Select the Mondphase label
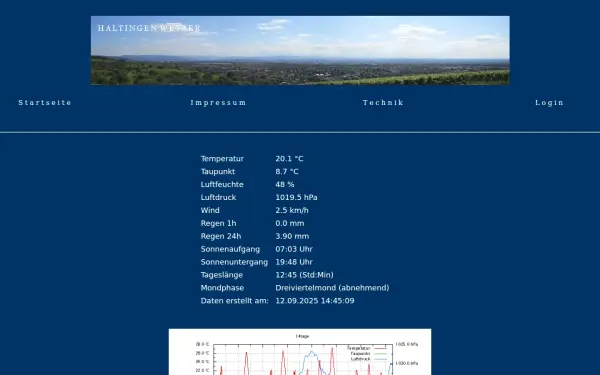600x375 pixels. (222, 288)
